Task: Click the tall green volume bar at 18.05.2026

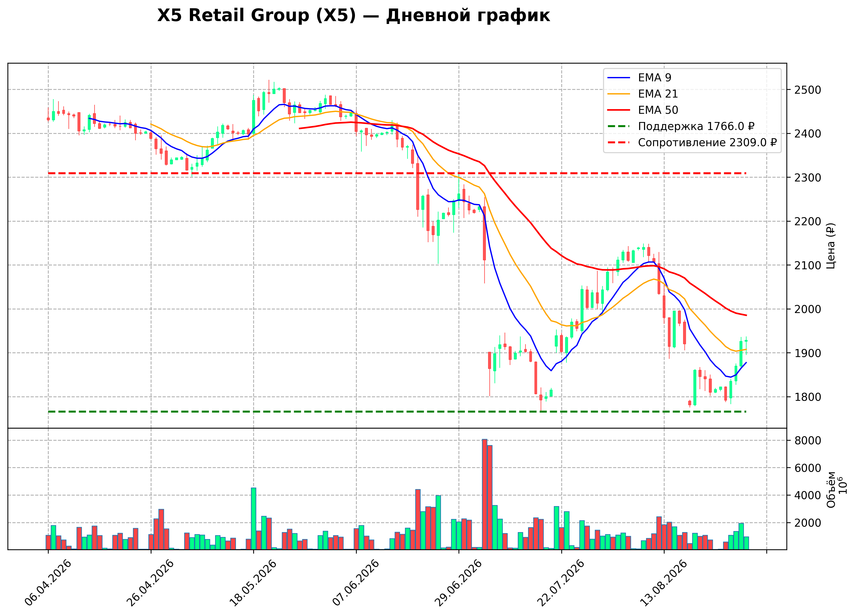Action: coord(253,518)
